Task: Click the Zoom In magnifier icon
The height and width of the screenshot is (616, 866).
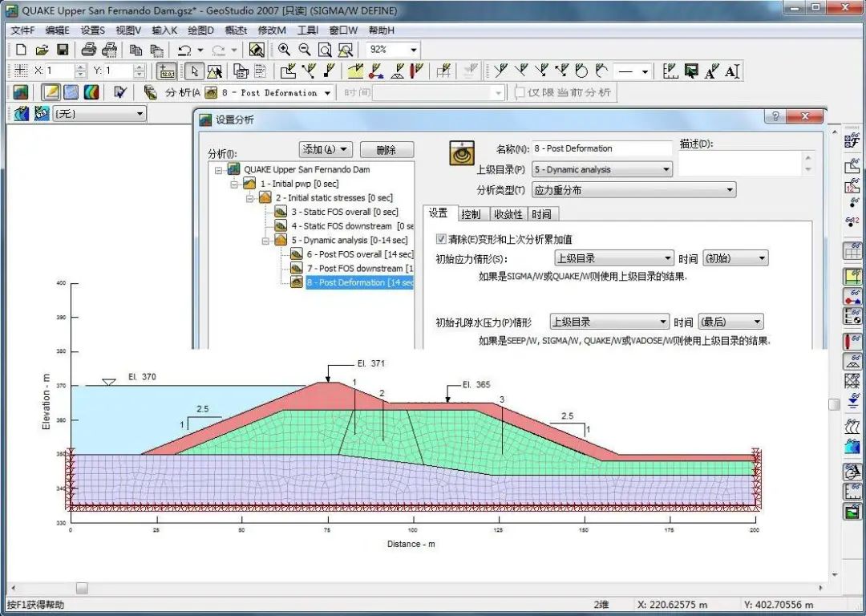Action: [284, 50]
